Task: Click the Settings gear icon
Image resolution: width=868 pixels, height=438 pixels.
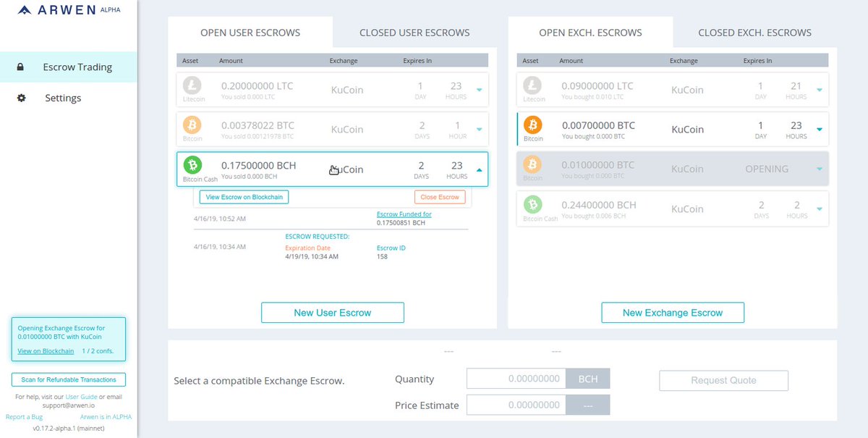Action: [21, 98]
